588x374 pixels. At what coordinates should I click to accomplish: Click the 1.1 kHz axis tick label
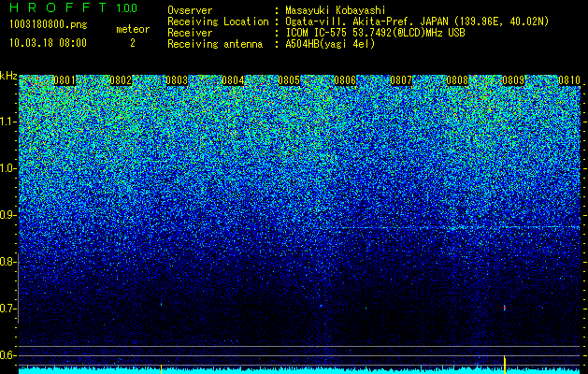coord(7,122)
